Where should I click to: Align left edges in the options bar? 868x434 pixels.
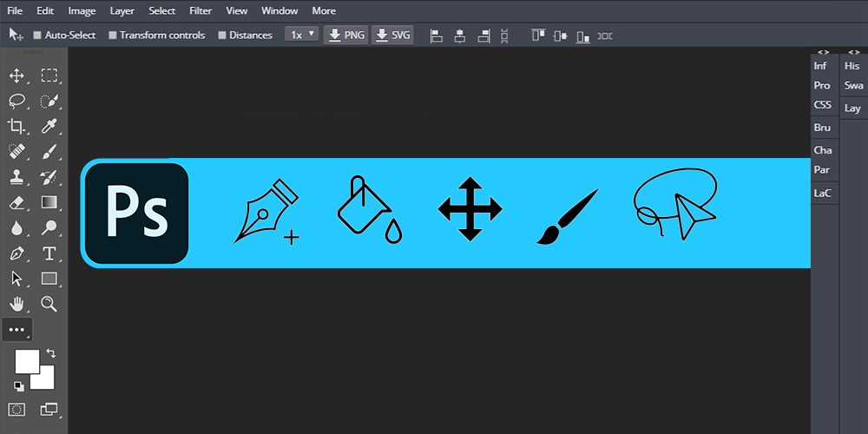[x=437, y=36]
